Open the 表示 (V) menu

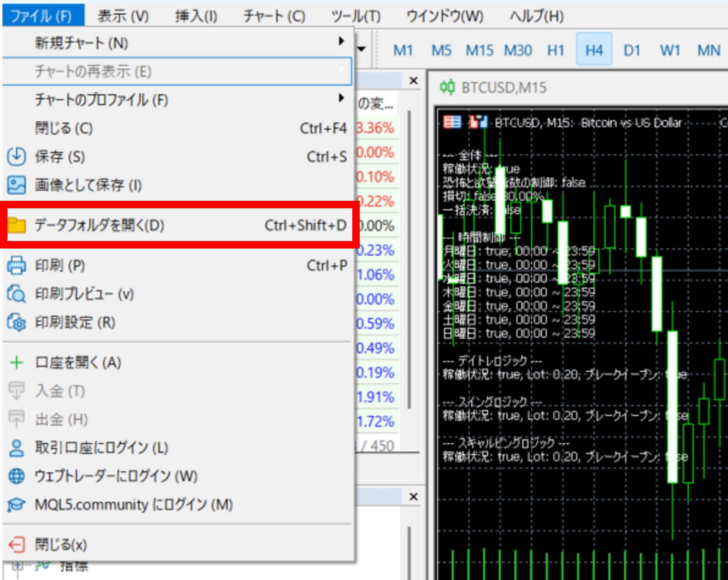[x=123, y=16]
